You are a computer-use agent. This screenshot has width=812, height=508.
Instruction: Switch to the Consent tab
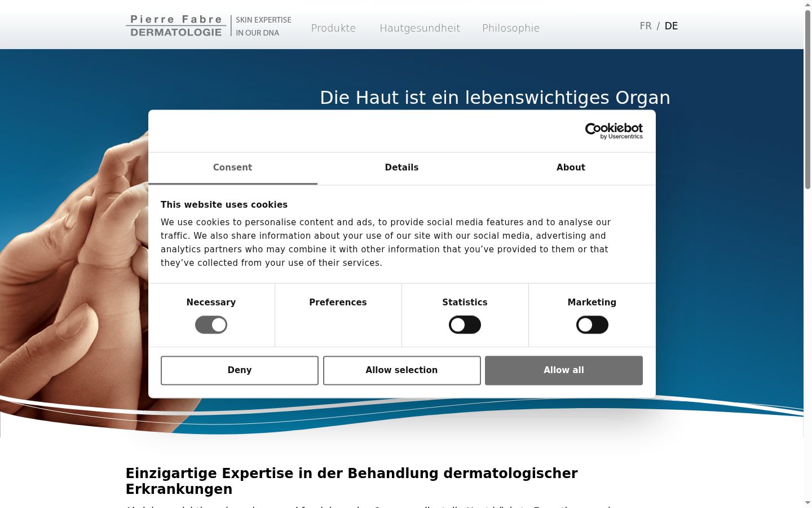pyautogui.click(x=232, y=168)
